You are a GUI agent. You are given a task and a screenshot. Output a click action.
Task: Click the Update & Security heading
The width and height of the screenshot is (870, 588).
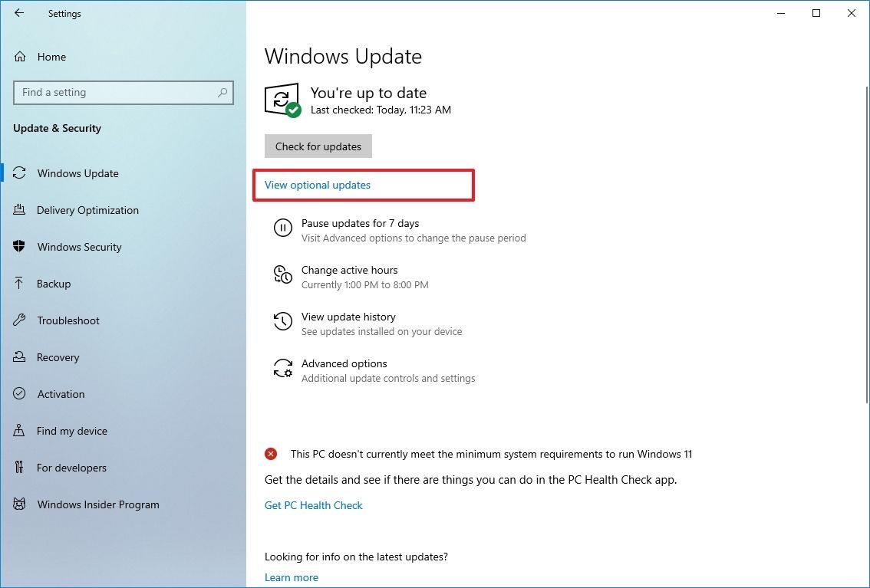tap(57, 128)
